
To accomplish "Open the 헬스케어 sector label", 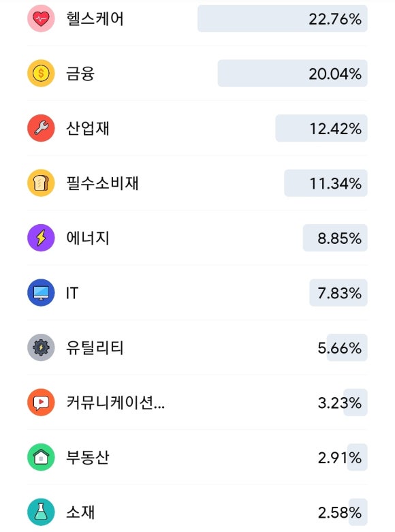I will point(95,18).
